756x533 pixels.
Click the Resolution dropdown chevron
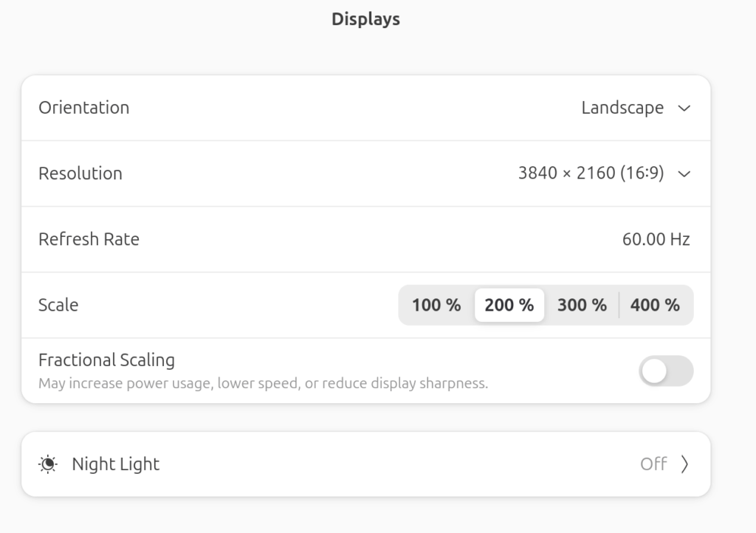click(x=684, y=173)
